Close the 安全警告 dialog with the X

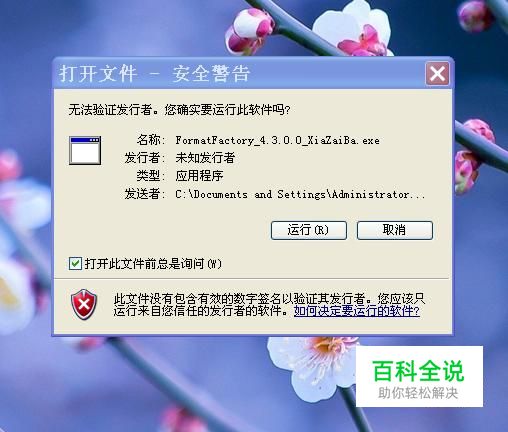point(437,73)
